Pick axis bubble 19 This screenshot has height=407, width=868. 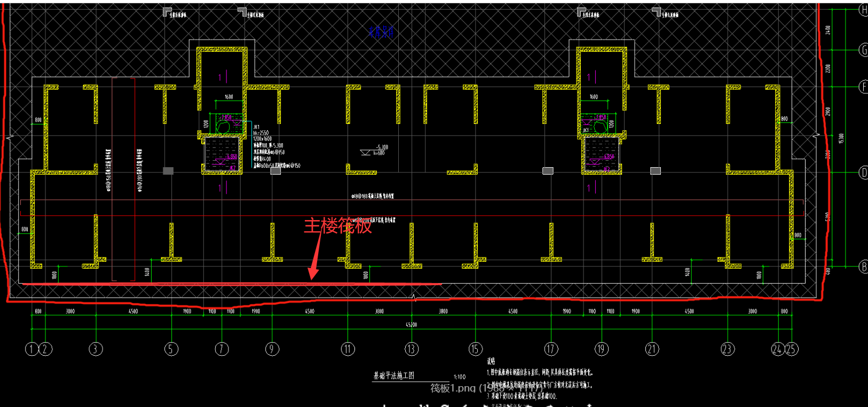[x=602, y=349]
